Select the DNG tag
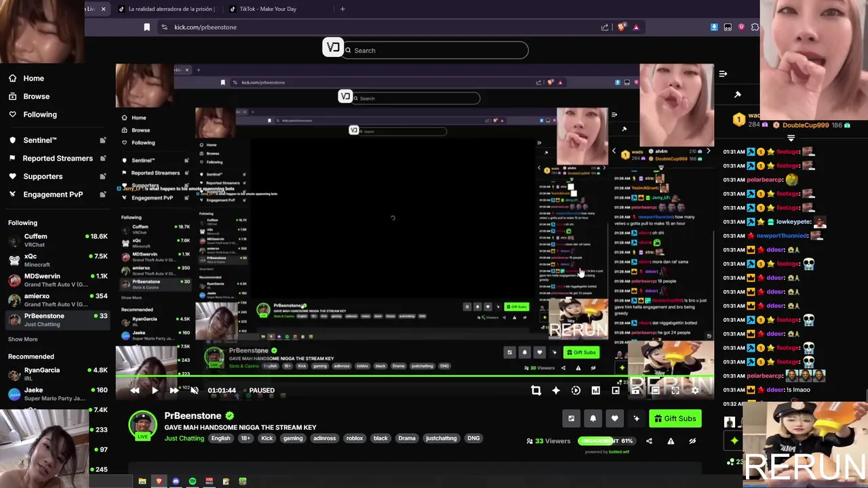 click(x=473, y=439)
